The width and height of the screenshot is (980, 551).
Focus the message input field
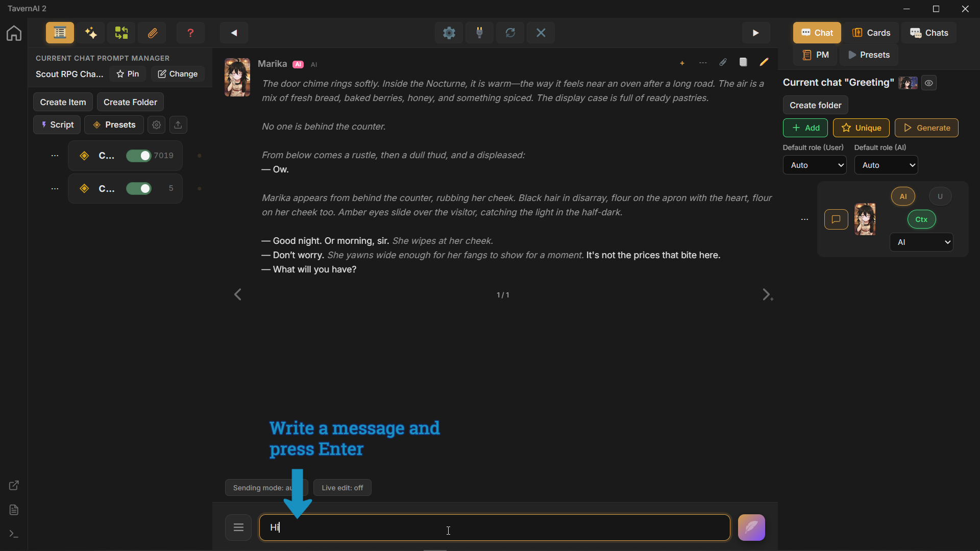point(495,527)
